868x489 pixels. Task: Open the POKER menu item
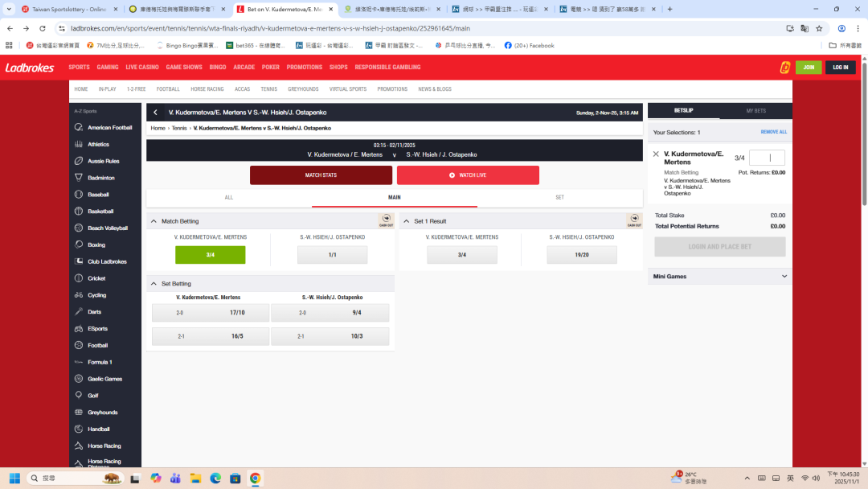click(271, 67)
